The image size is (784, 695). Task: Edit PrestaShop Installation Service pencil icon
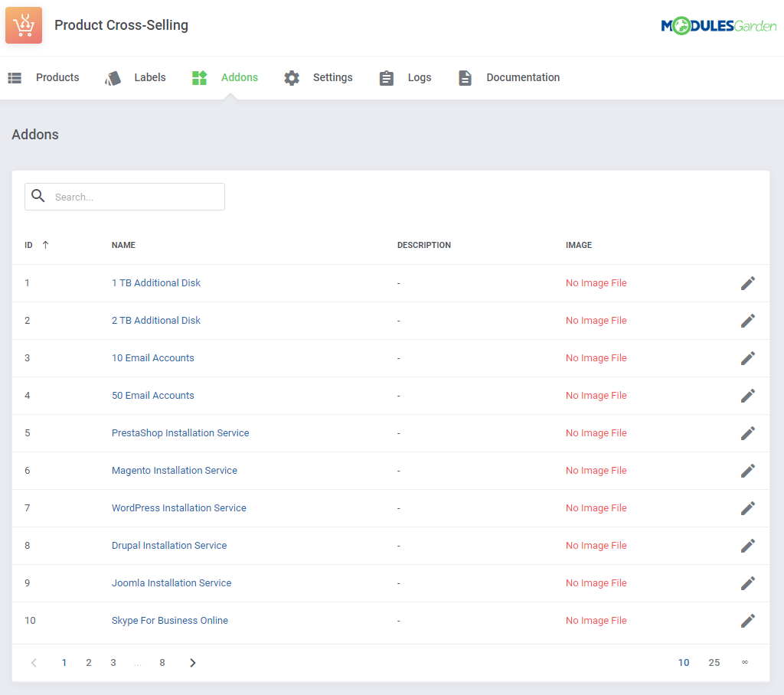747,433
